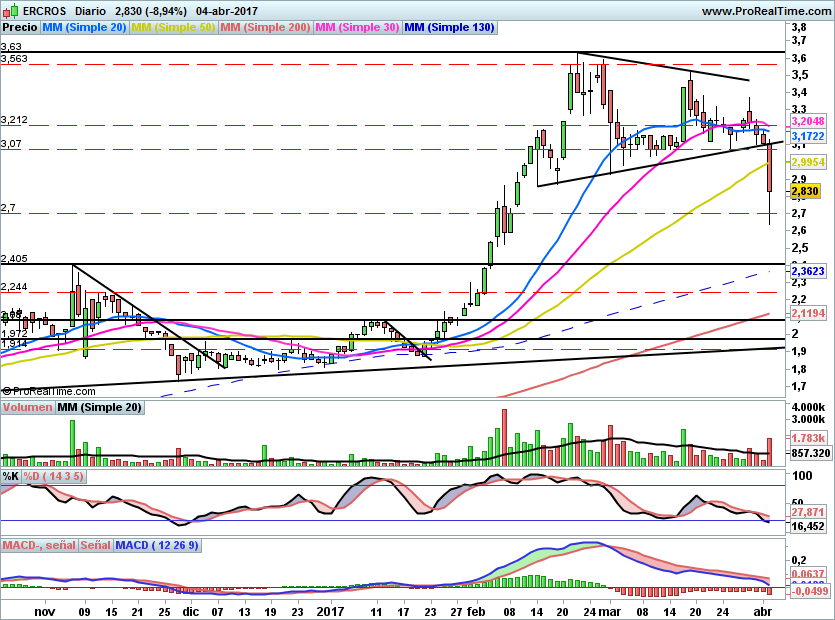Select the MACD-, señal histogram label
835x620 pixels.
(39, 545)
